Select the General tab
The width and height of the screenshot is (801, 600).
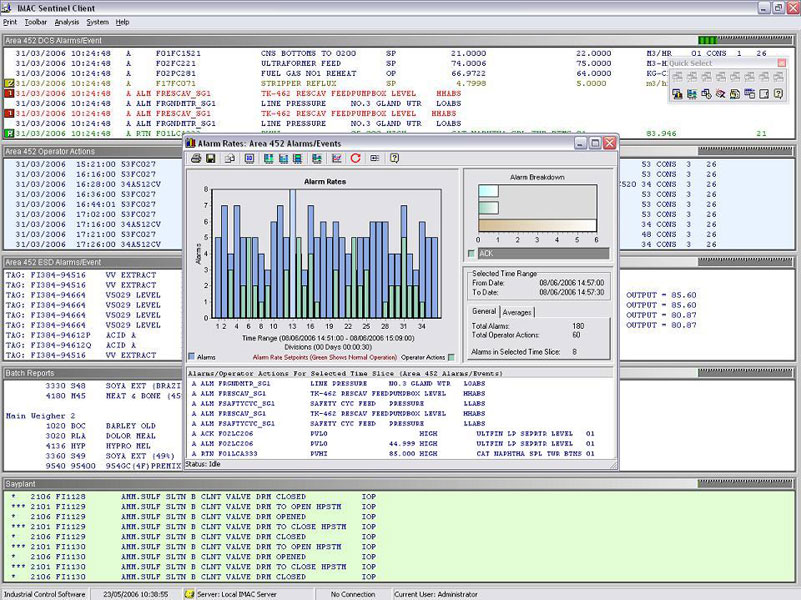click(x=483, y=312)
